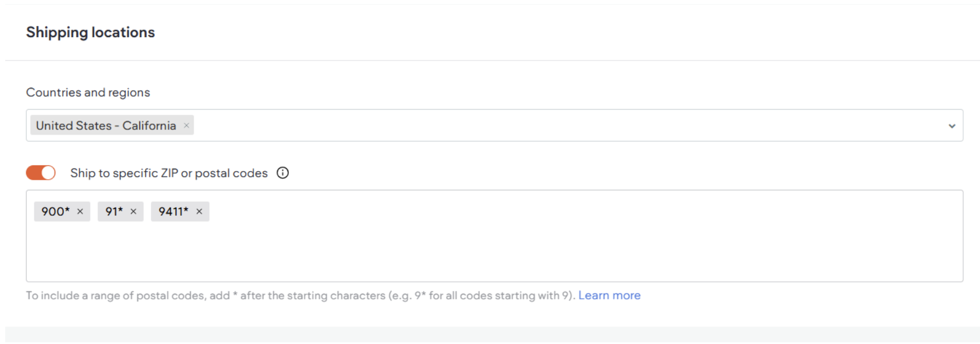Click the X inside the 9411* chip
This screenshot has width=980, height=344.
click(199, 211)
